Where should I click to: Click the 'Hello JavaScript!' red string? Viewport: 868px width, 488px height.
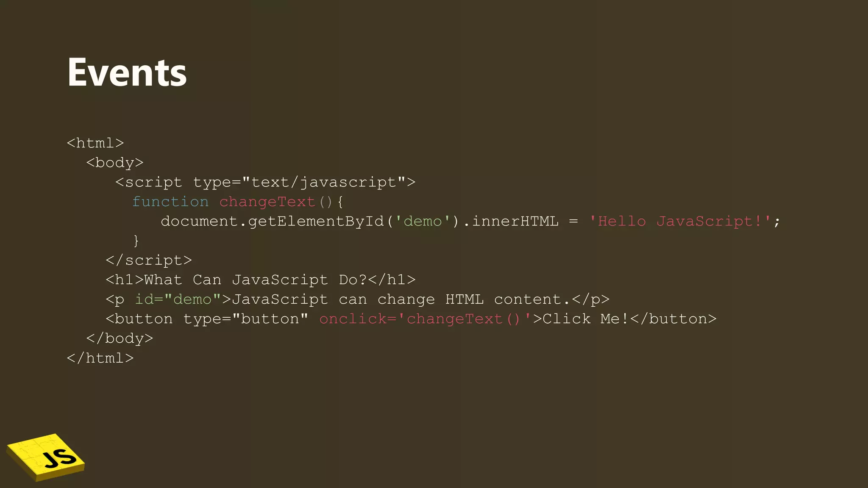(x=680, y=221)
